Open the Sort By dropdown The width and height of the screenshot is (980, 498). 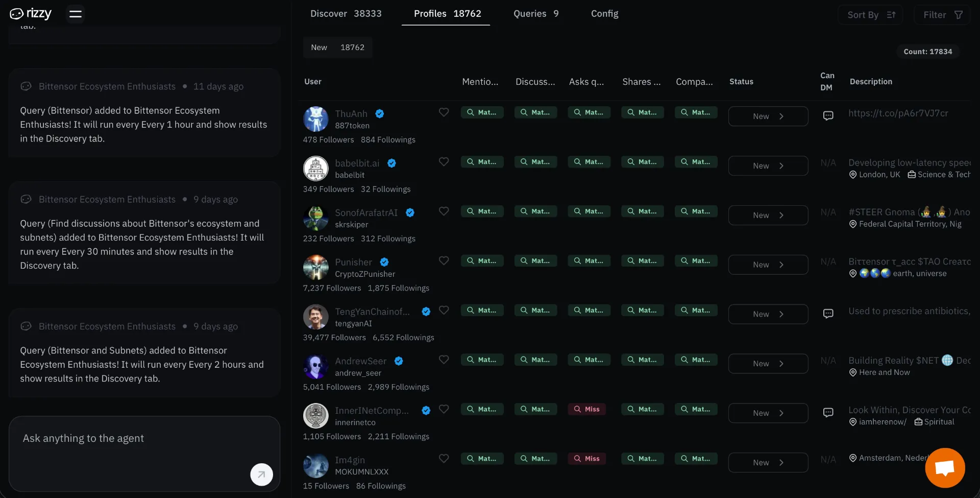[871, 15]
